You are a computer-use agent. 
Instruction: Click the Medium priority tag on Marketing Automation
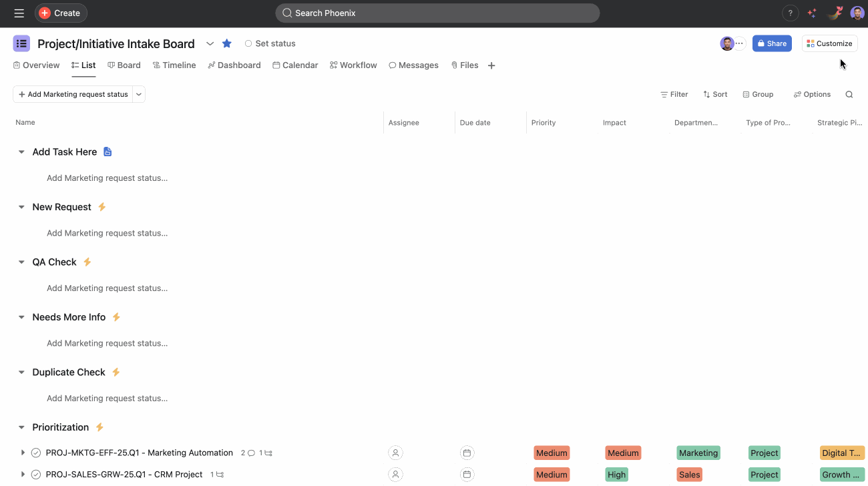tap(552, 453)
